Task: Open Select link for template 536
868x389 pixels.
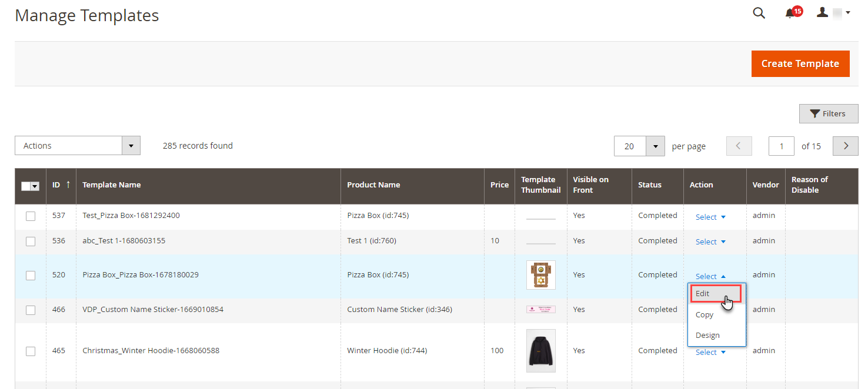Action: (x=710, y=242)
